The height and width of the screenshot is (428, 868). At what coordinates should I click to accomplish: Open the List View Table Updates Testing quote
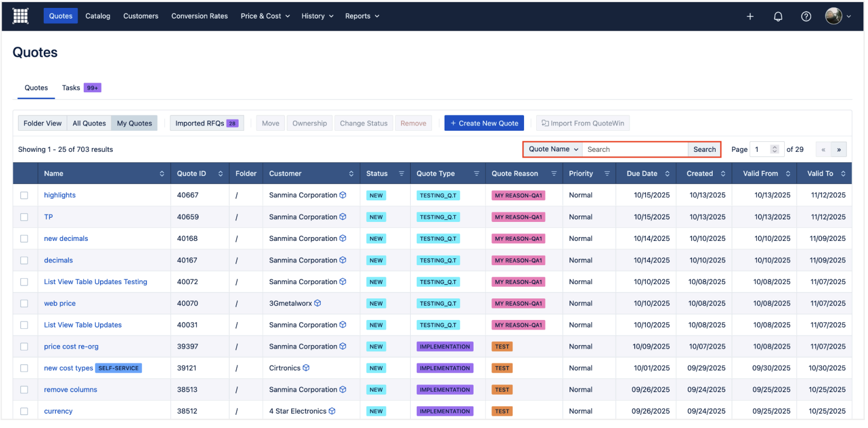coord(95,282)
